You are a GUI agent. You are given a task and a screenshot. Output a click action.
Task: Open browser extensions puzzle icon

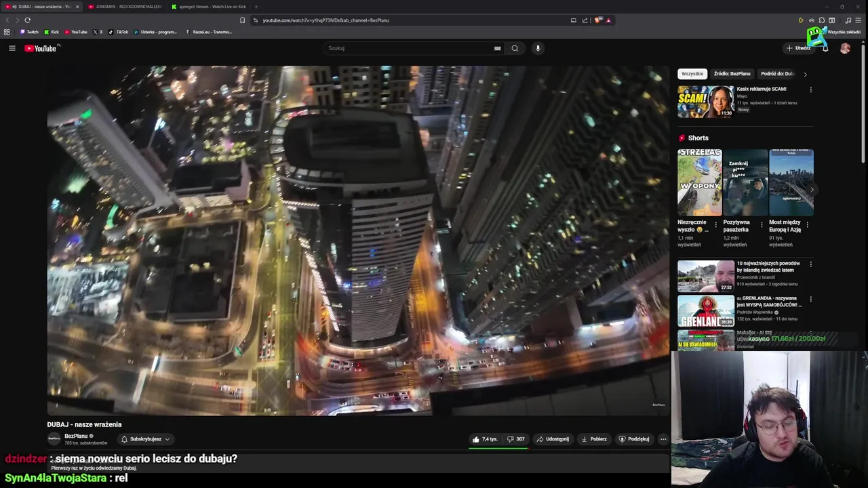coord(822,20)
